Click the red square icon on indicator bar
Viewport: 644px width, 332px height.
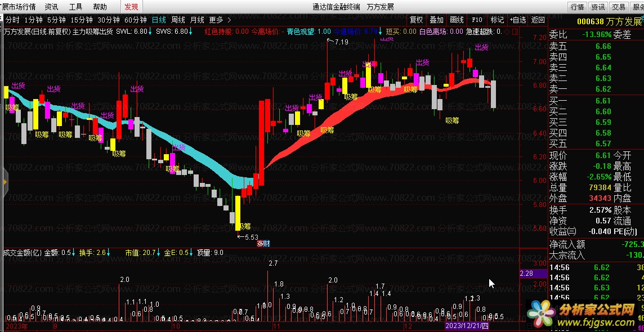[x=515, y=31]
